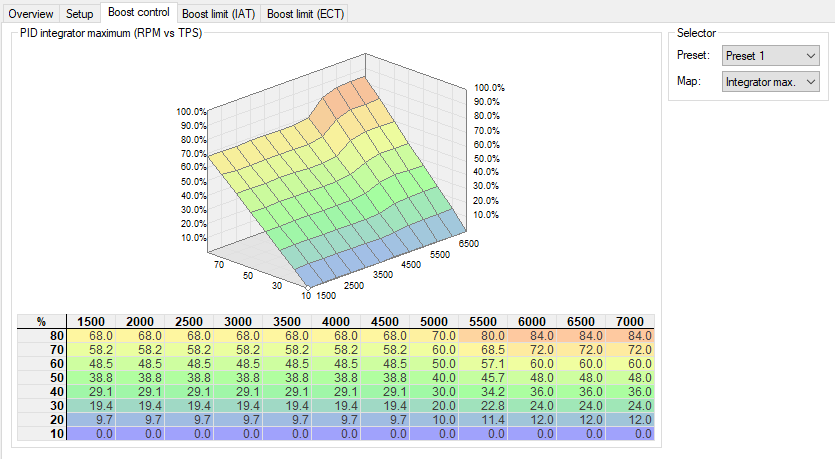835x459 pixels.
Task: Open the Integrator max. map dropdown
Action: point(771,82)
